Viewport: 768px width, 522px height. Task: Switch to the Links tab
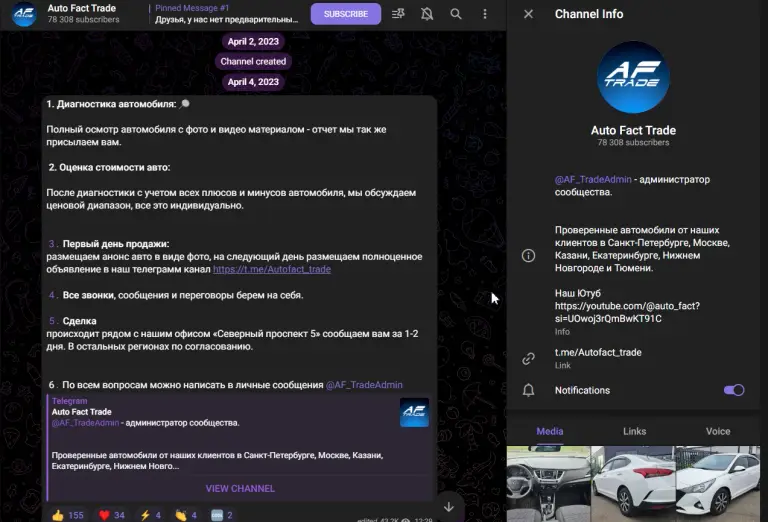(634, 431)
